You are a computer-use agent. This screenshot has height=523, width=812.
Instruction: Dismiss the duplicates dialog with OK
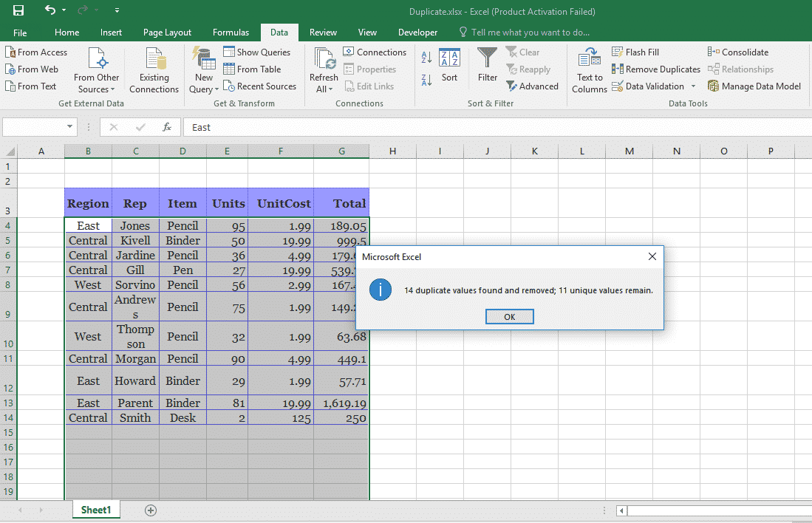click(509, 316)
